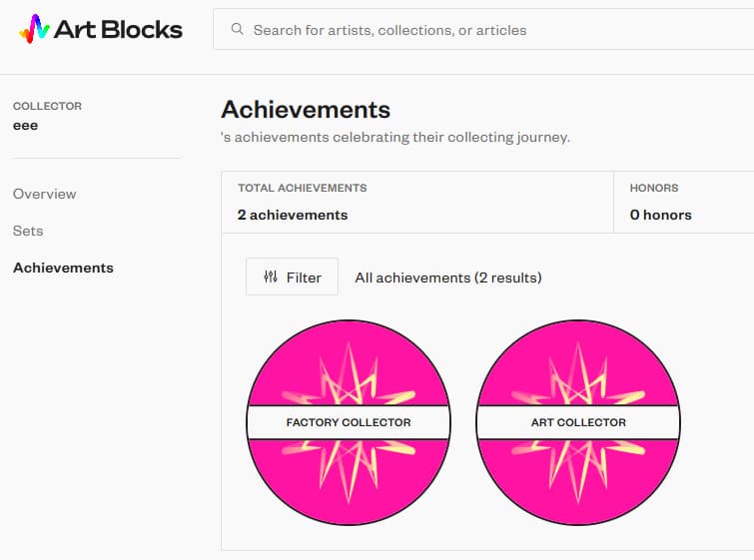Image resolution: width=754 pixels, height=560 pixels.
Task: Click the sliders icon on the Filter button
Action: tap(270, 278)
